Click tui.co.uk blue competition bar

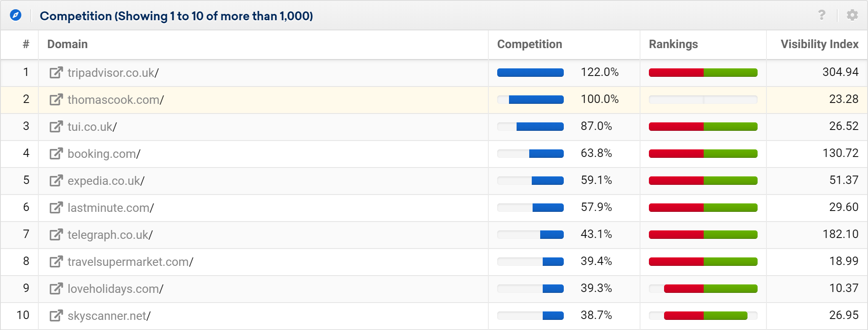pos(540,127)
